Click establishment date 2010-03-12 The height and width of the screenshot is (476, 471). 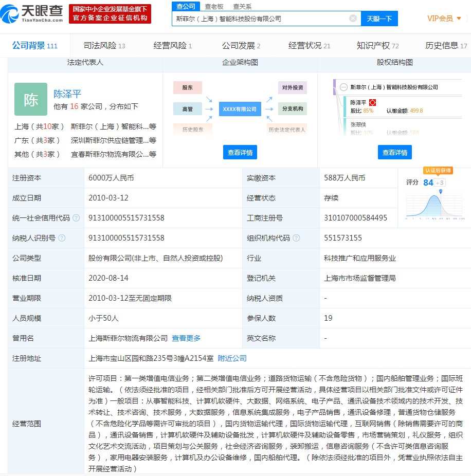click(108, 198)
